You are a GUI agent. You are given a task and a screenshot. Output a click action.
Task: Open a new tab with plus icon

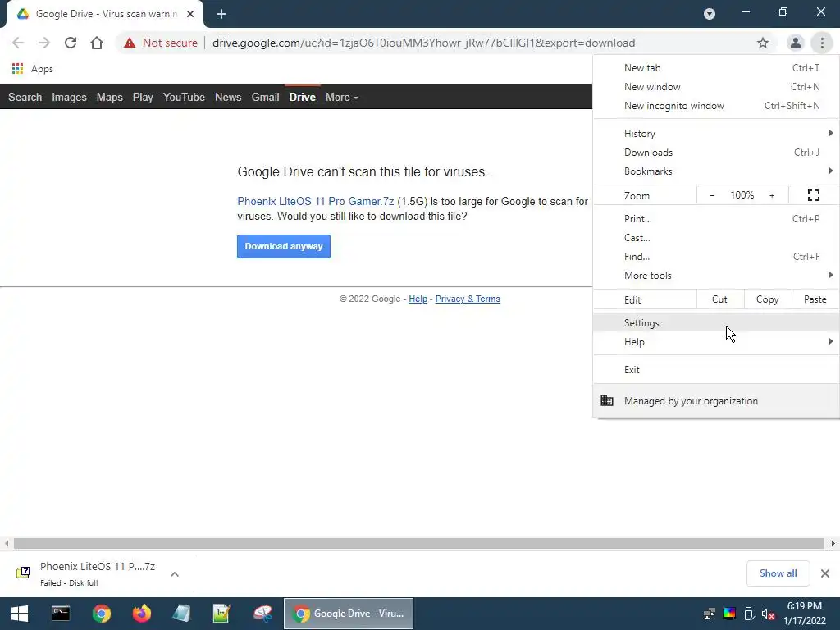click(x=221, y=14)
